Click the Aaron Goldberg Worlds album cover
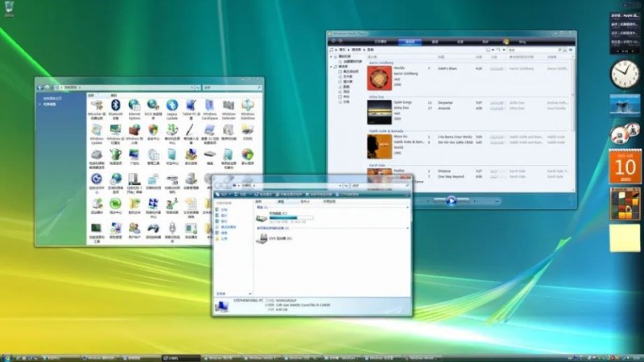The width and height of the screenshot is (644, 362). pos(379,77)
